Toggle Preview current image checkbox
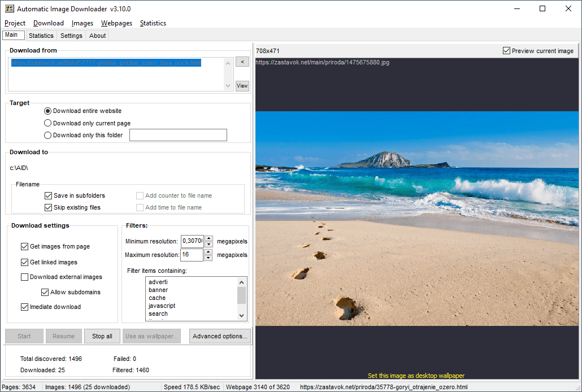The width and height of the screenshot is (582, 392). point(506,51)
